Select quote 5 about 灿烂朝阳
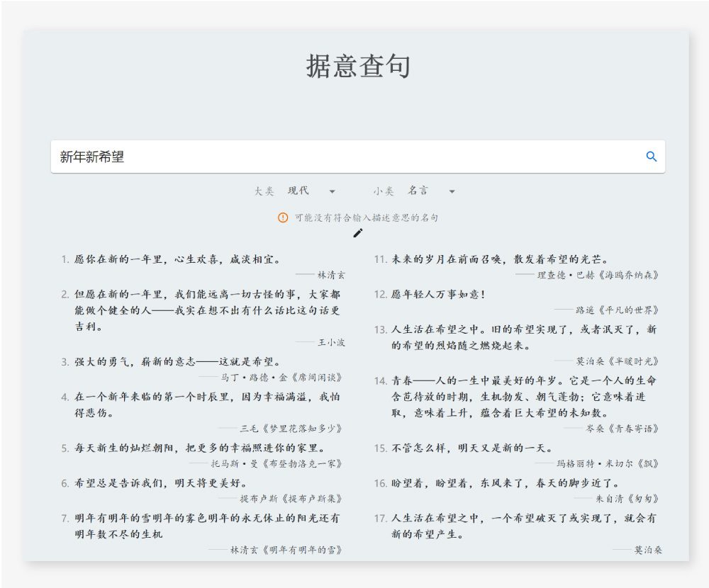This screenshot has height=588, width=709. (x=199, y=448)
